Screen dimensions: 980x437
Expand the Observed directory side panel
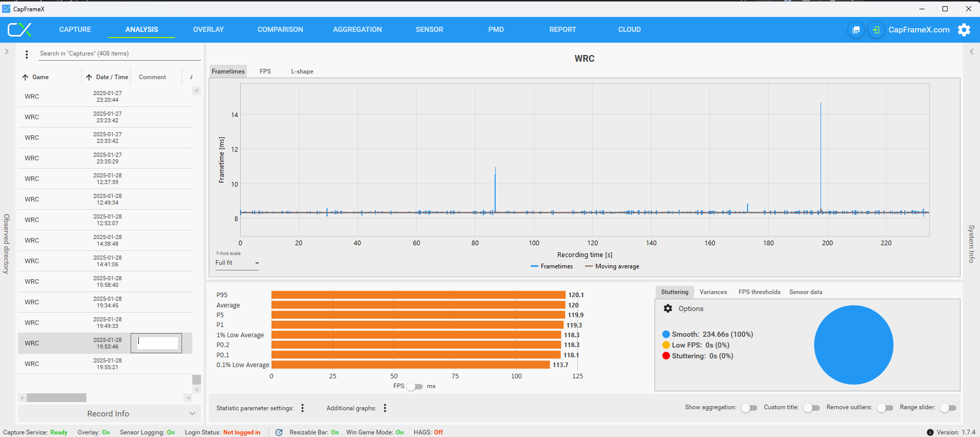point(7,51)
